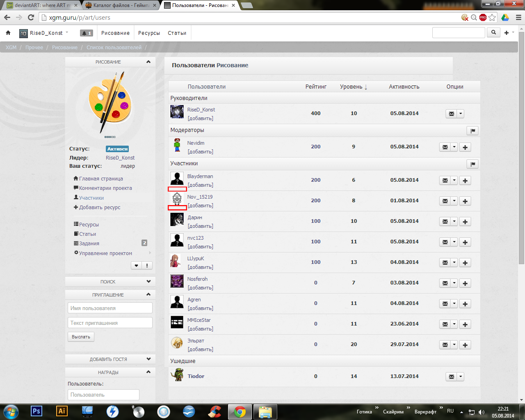Bookmark this page with the star icon
The image size is (525, 420).
point(492,17)
